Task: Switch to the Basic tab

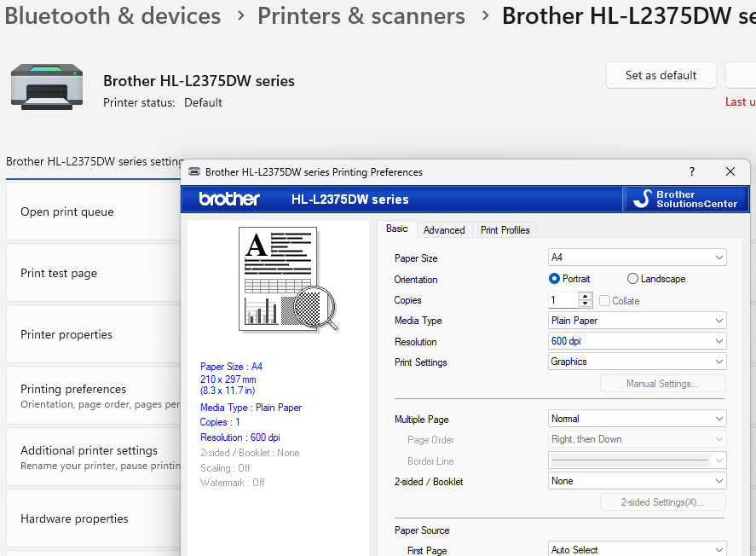Action: point(397,229)
